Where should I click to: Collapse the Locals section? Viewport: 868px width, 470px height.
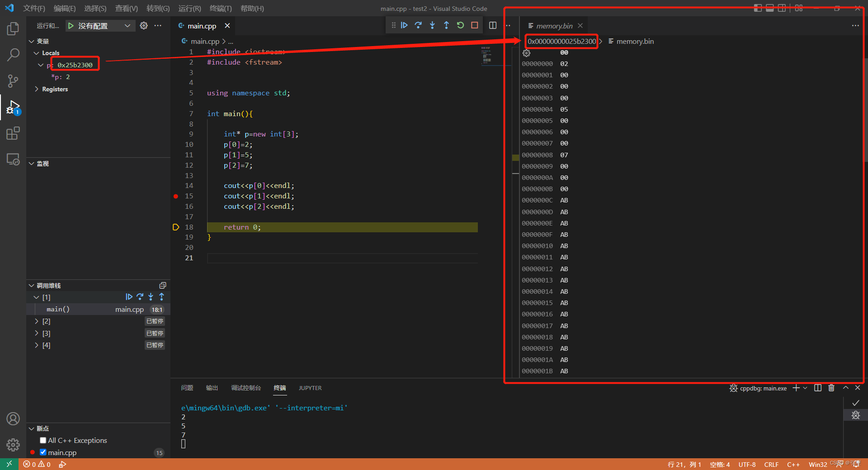36,53
